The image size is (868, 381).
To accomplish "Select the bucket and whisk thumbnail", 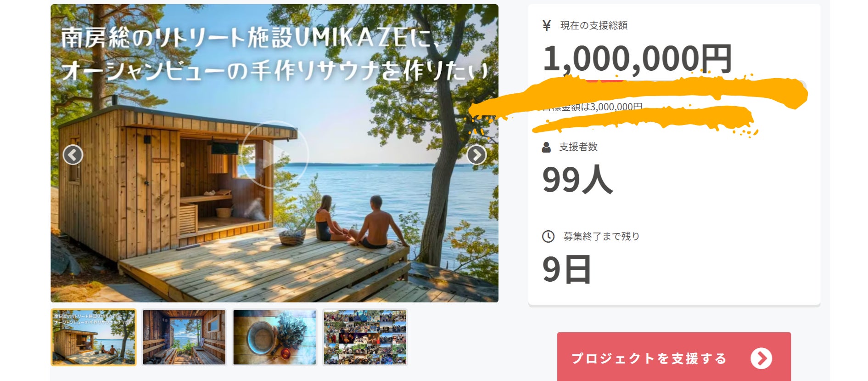I will click(x=274, y=337).
